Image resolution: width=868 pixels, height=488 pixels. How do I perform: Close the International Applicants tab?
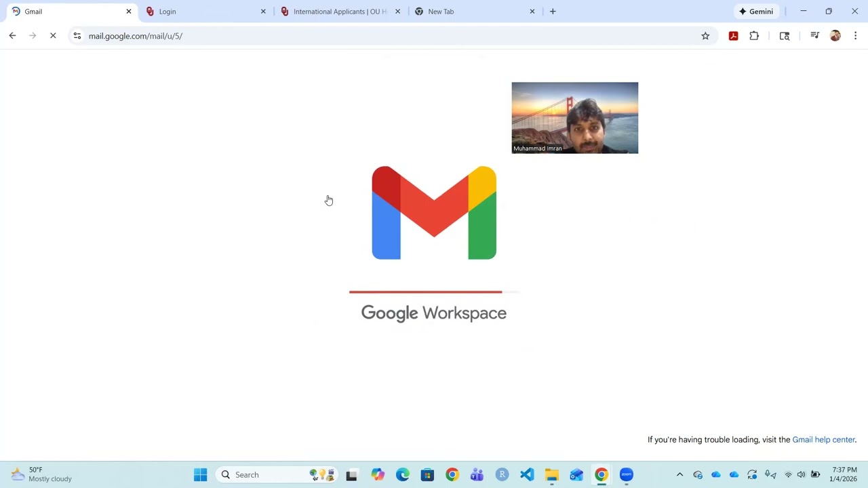(x=397, y=12)
